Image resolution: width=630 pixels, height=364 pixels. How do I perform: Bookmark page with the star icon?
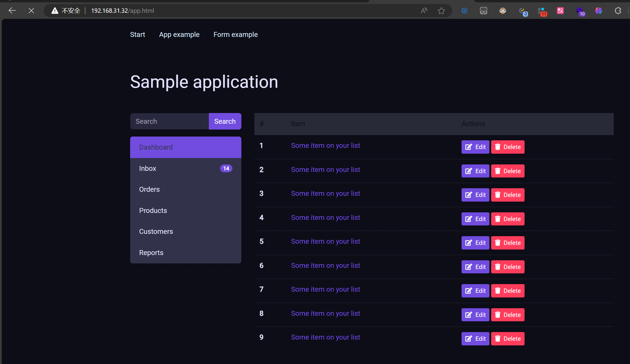441,11
